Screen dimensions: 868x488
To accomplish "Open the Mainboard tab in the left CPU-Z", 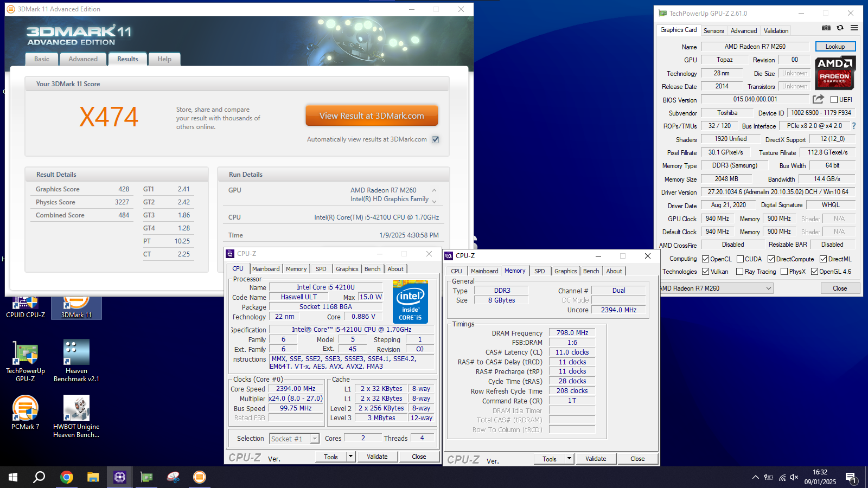I will pos(266,269).
